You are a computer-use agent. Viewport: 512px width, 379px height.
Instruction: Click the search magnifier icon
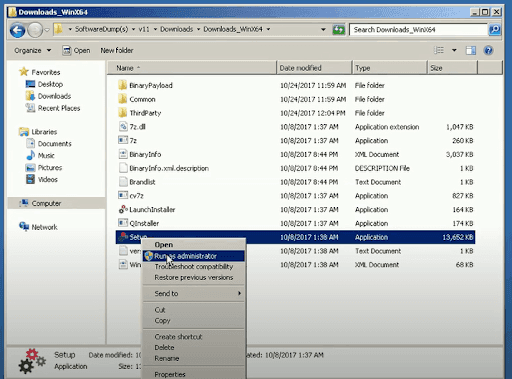click(x=495, y=30)
